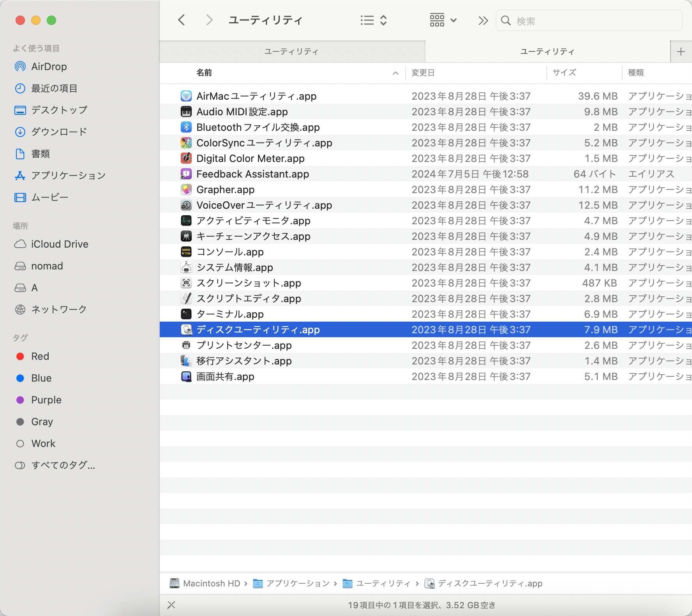Click the × in the bottom status bar
Screen dimensions: 692x616
pyautogui.click(x=171, y=605)
